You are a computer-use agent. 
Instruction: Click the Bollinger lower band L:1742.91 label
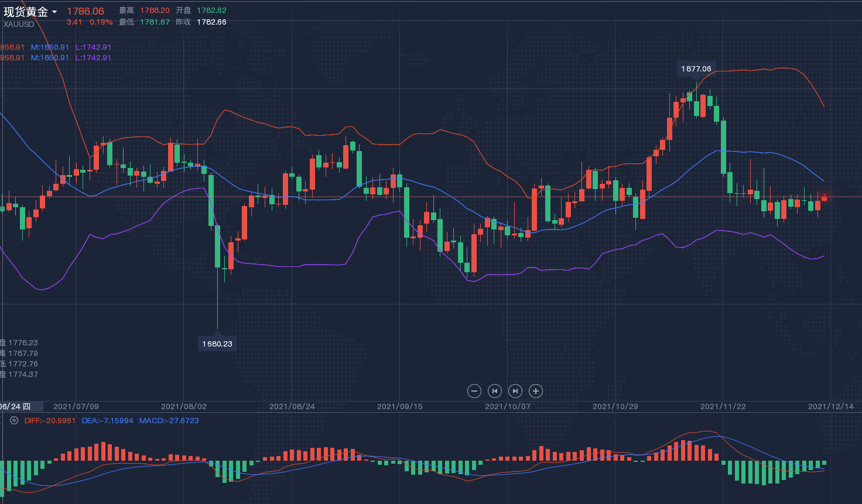pyautogui.click(x=93, y=47)
